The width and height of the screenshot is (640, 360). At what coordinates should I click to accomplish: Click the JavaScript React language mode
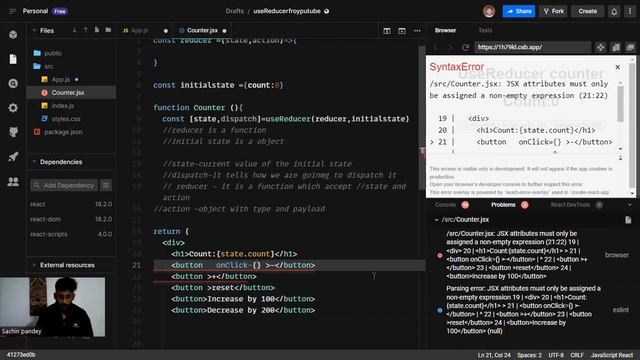pos(611,355)
